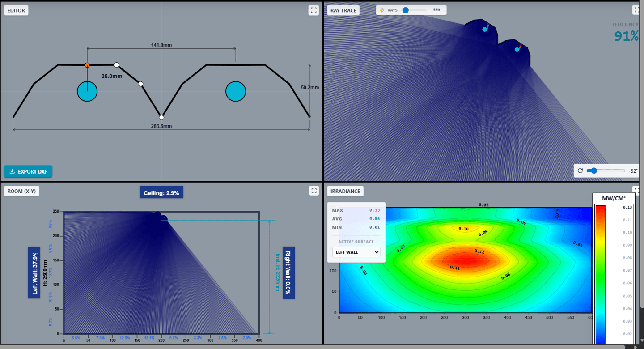
Task: Adjust the rotation angle slider
Action: click(606, 170)
